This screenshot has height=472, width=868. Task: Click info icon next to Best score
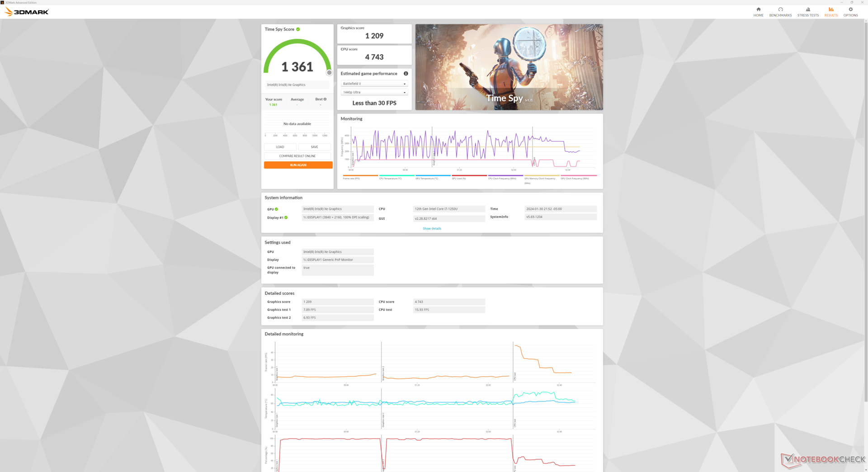point(325,99)
